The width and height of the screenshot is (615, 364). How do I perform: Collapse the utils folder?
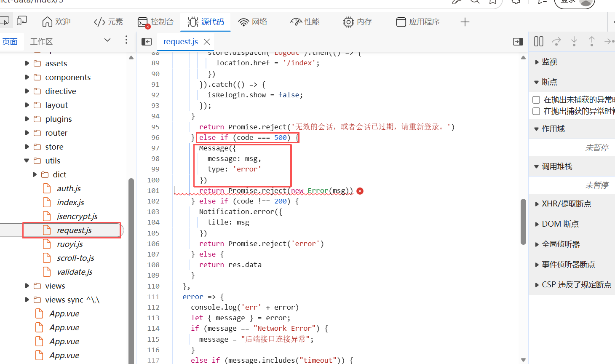(27, 161)
